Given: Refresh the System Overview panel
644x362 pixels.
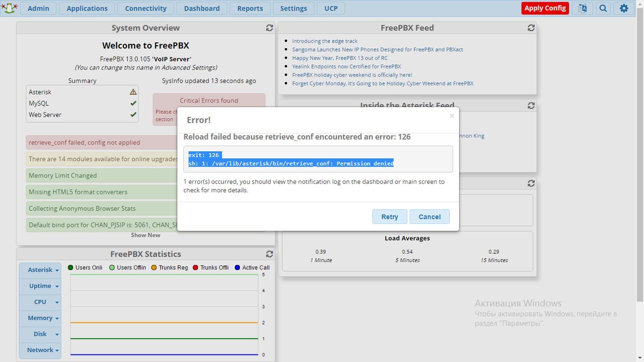Looking at the screenshot, I should click(x=269, y=28).
